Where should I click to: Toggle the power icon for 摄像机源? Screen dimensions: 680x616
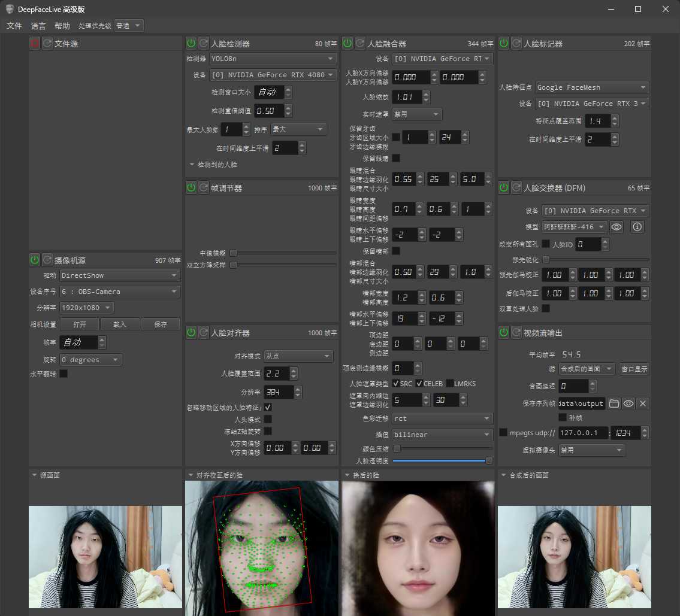(35, 260)
